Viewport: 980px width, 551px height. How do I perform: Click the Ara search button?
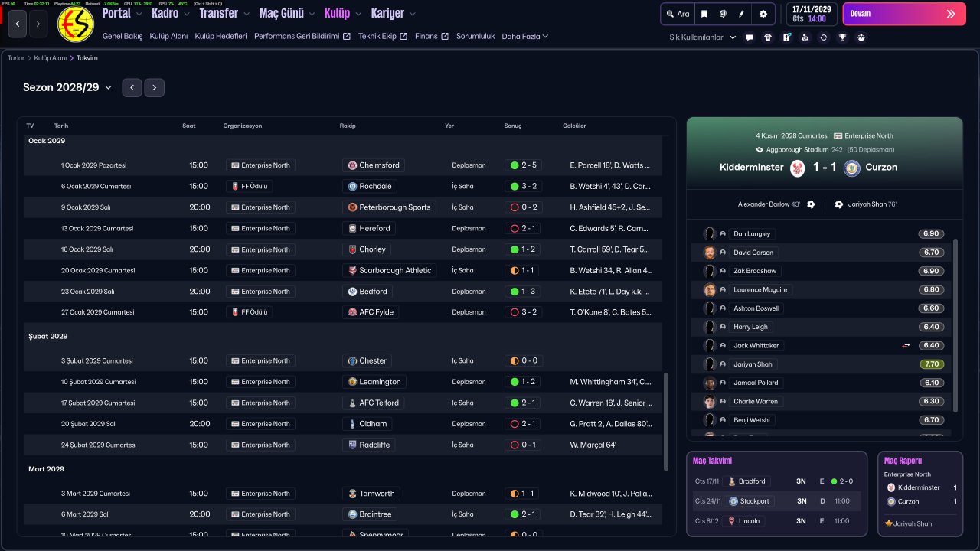pyautogui.click(x=678, y=14)
